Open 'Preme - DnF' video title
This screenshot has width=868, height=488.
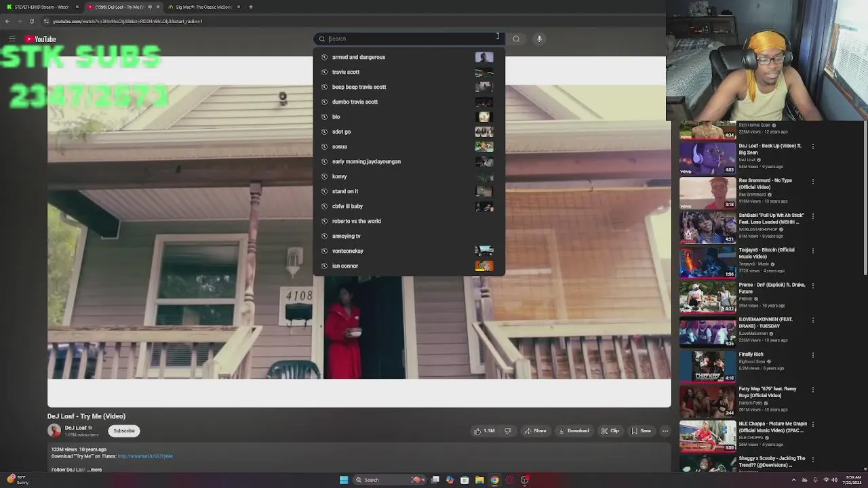pos(771,288)
